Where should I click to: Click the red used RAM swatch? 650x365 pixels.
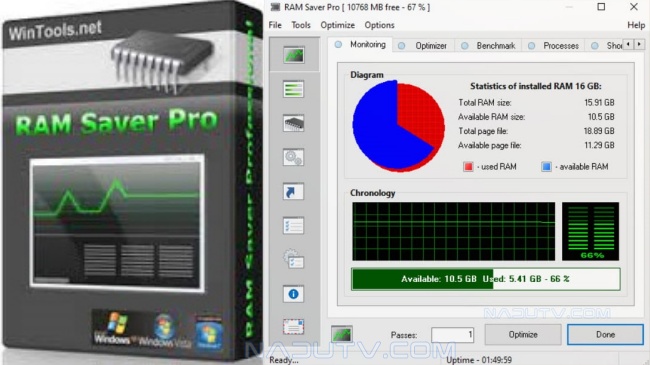tap(468, 166)
